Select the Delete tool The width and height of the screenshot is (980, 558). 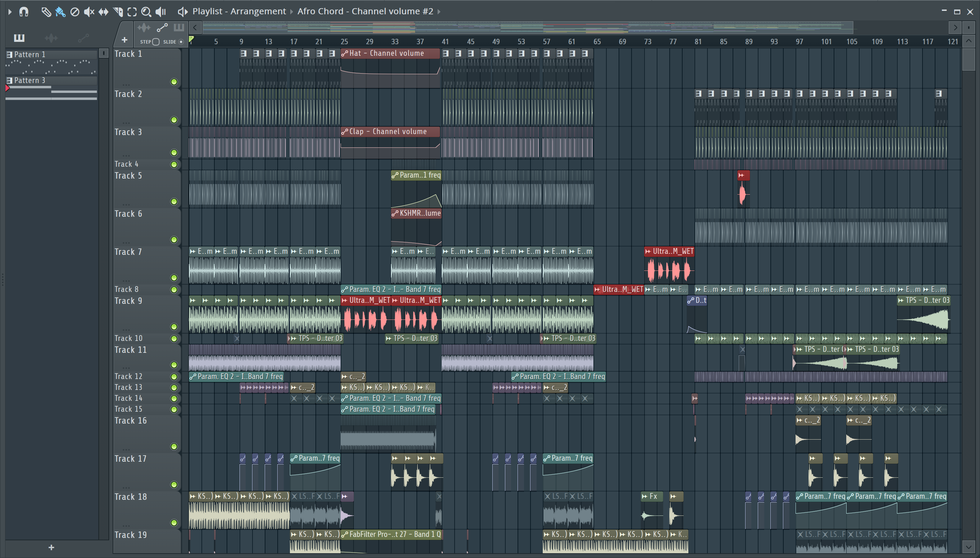[75, 12]
